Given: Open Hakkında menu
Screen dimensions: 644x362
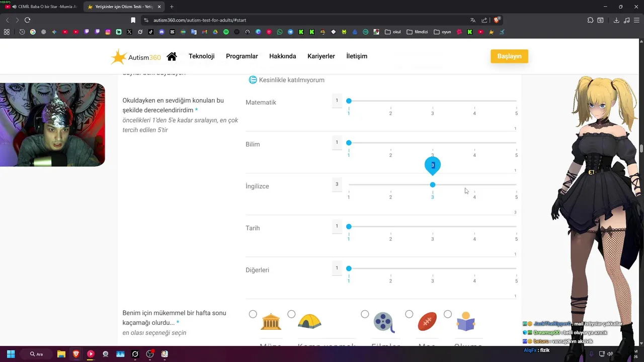Looking at the screenshot, I should coord(283,56).
